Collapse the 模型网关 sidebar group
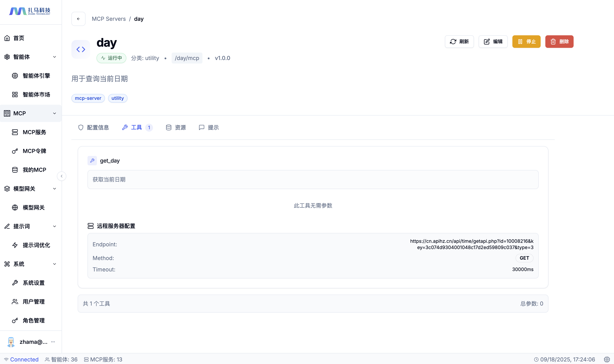Image resolution: width=614 pixels, height=364 pixels. (x=55, y=189)
